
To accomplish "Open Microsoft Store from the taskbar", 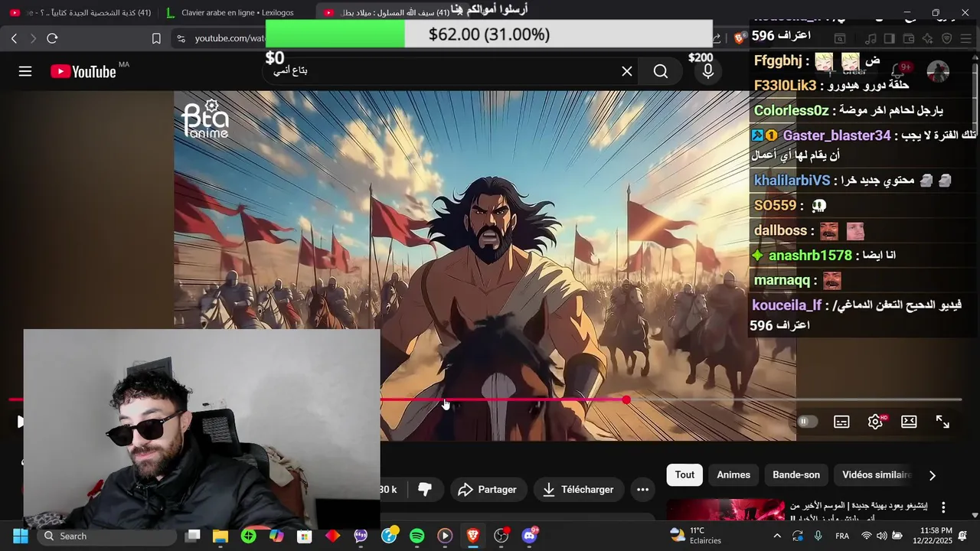I will click(x=305, y=536).
